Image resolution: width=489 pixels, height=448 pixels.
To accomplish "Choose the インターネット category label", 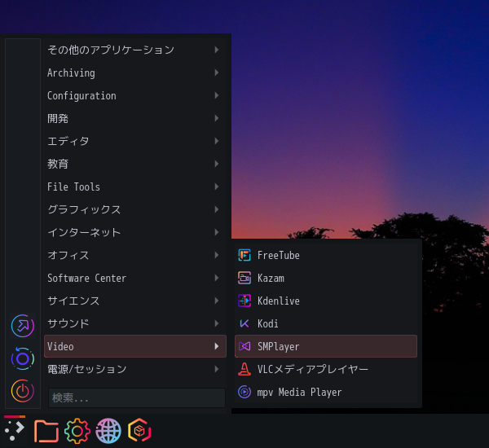I will (84, 232).
